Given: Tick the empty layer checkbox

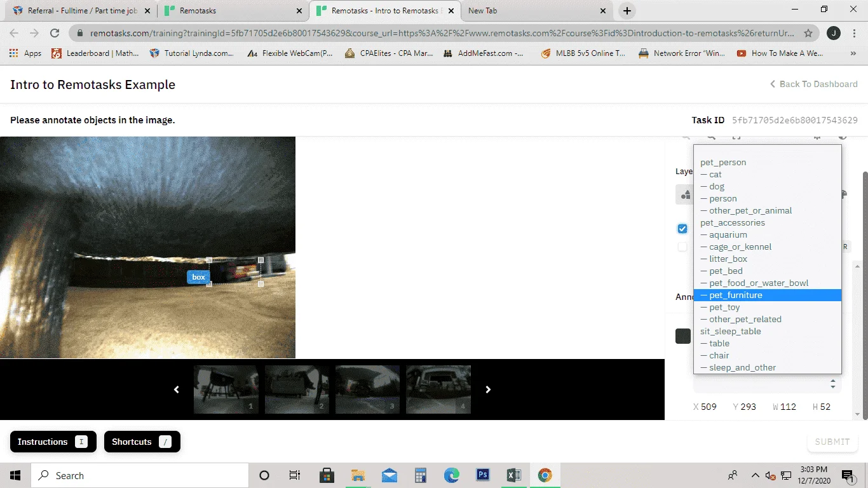Looking at the screenshot, I should pyautogui.click(x=682, y=247).
